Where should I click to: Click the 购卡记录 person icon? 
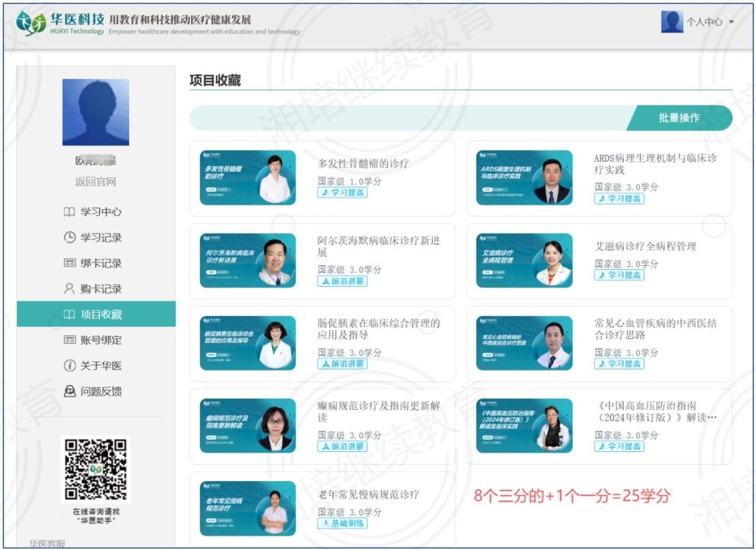click(69, 289)
